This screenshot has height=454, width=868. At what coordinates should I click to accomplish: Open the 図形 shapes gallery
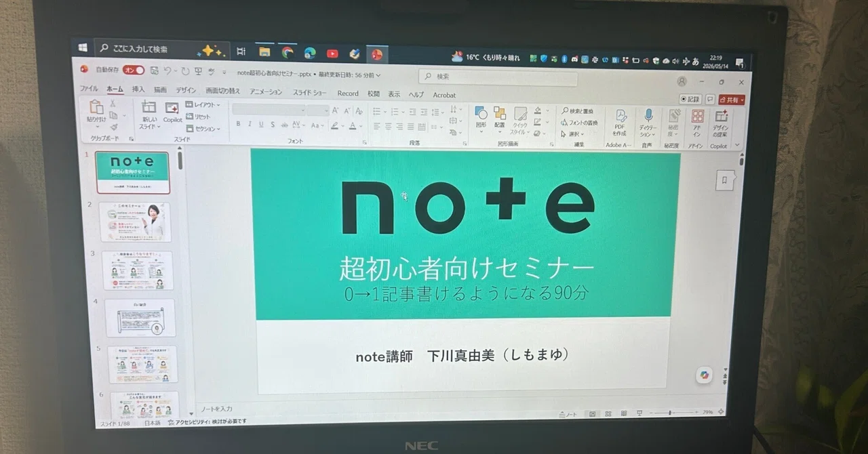click(481, 119)
